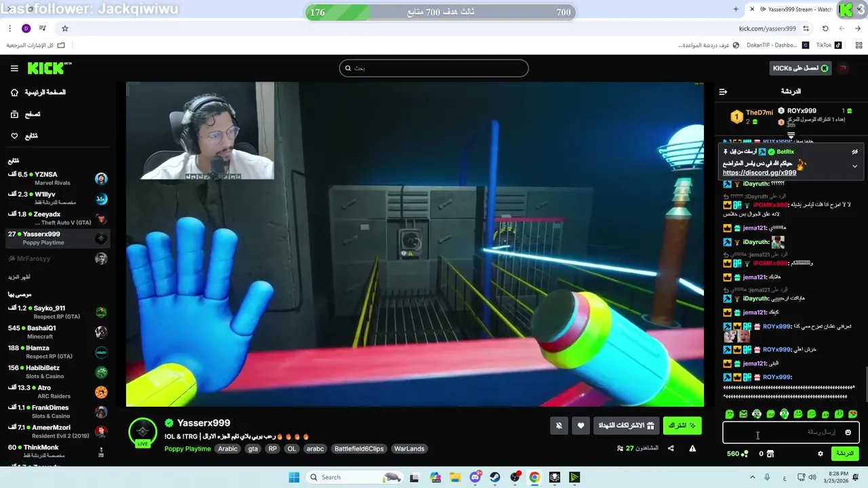Click ROYx999 on gift leaderboard
Viewport: 868px width, 488px height.
pyautogui.click(x=802, y=110)
